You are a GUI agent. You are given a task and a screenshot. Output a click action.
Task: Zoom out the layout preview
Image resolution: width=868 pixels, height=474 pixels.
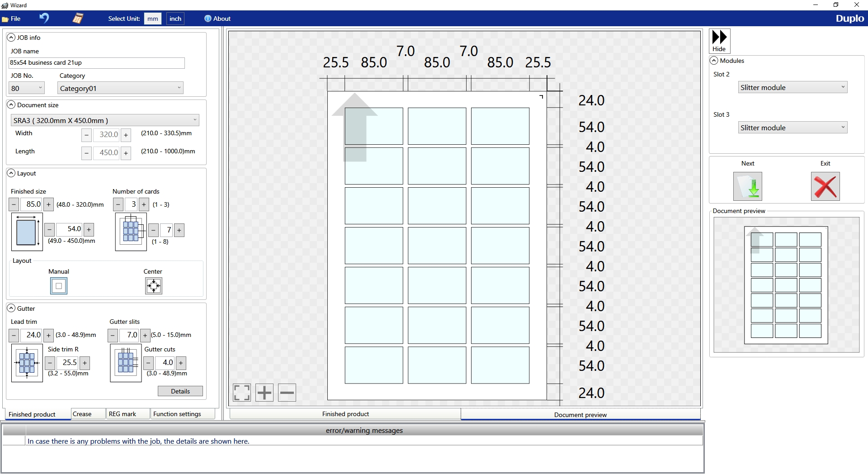(x=287, y=393)
